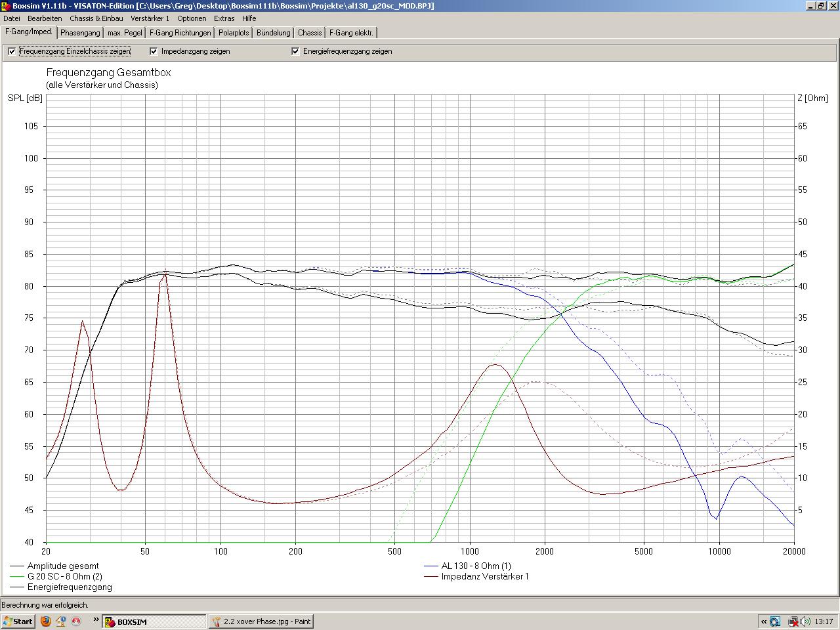Image resolution: width=840 pixels, height=630 pixels.
Task: Click the house icon in quick launch
Action: coord(61,621)
